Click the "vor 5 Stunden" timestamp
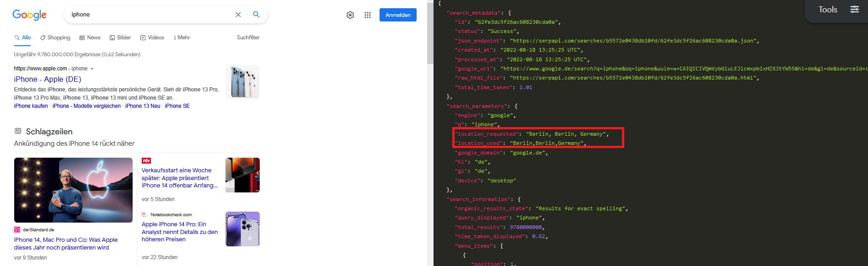868x266 pixels. [158, 199]
